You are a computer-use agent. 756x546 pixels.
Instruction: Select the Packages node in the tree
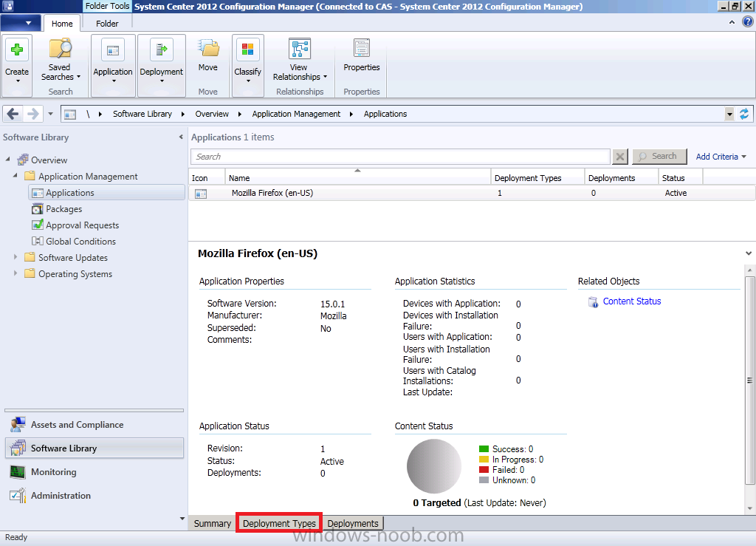point(64,209)
